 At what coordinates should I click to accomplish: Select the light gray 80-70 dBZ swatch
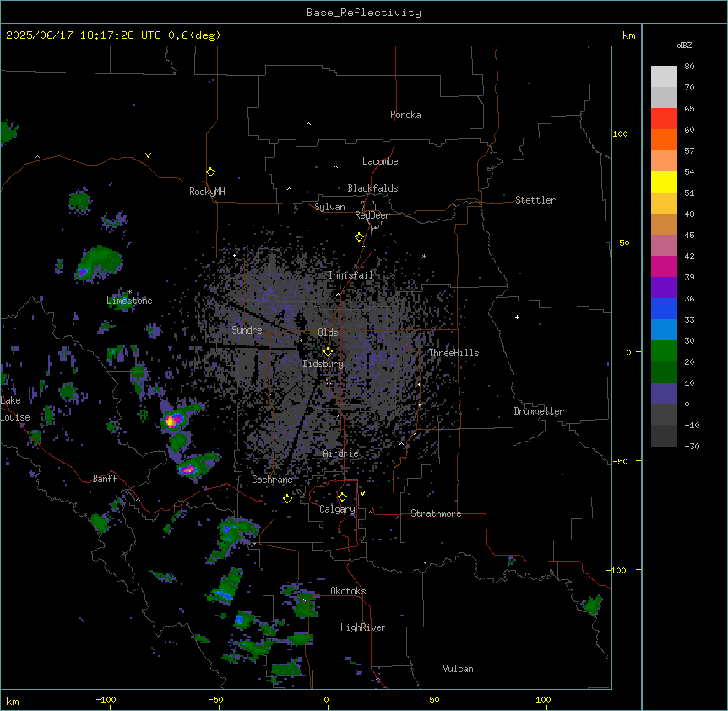[664, 77]
